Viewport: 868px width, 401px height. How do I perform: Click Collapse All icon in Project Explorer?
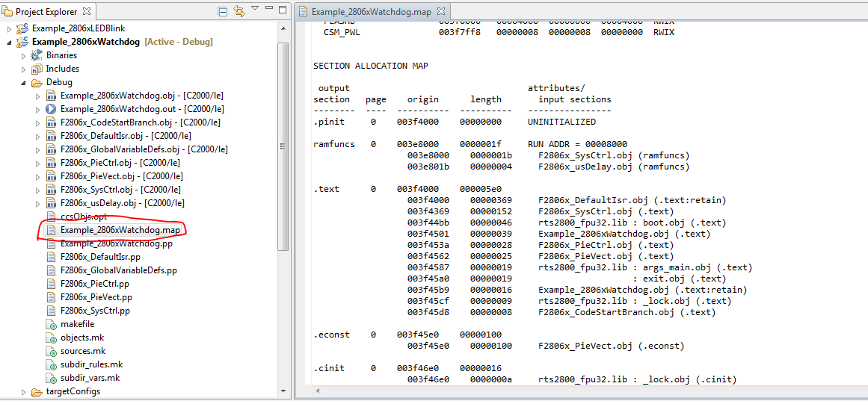tap(222, 11)
